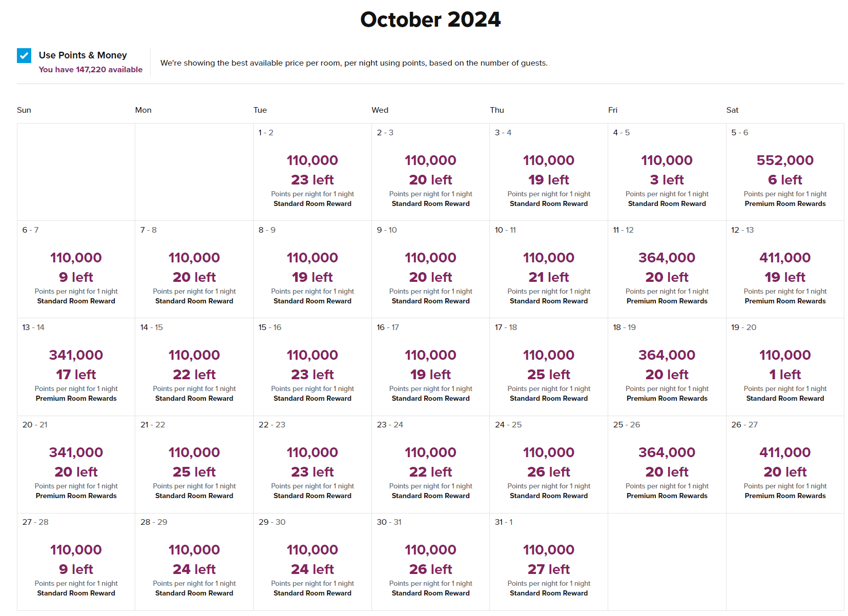Select the 6 - 7 Sunday Standard Room Reward
Viewport: 848px width, 616px height.
76,270
